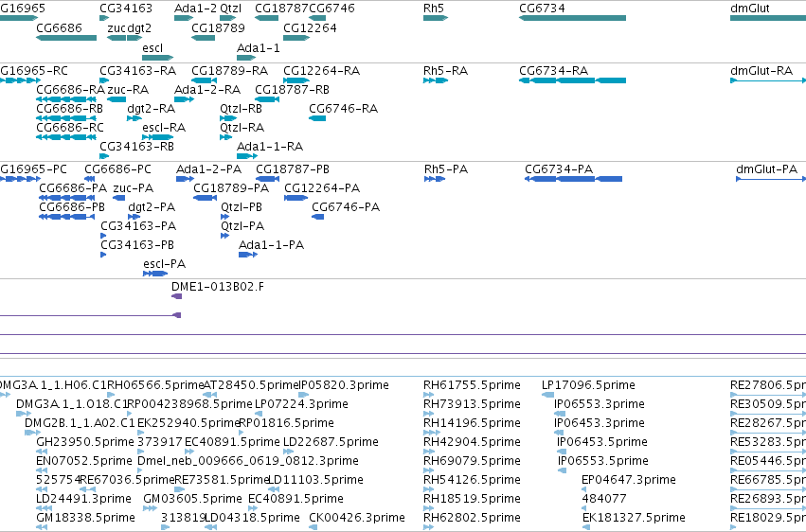Click the CG6686-PC protein label
The width and height of the screenshot is (806, 532).
[x=117, y=169]
